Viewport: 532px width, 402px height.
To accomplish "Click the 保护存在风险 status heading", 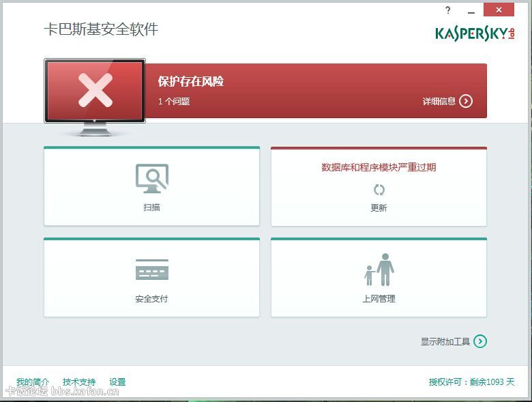I will pos(191,81).
